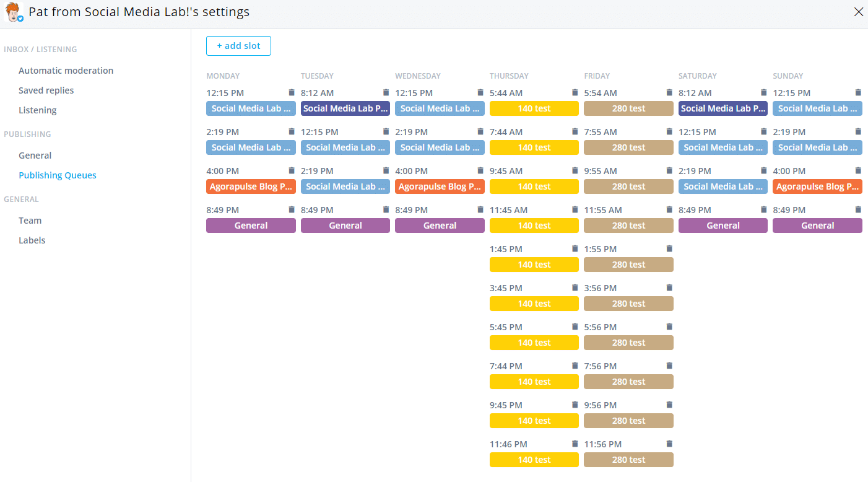Click the Saturday 12:15 PM time label
The image size is (868, 482).
point(697,132)
